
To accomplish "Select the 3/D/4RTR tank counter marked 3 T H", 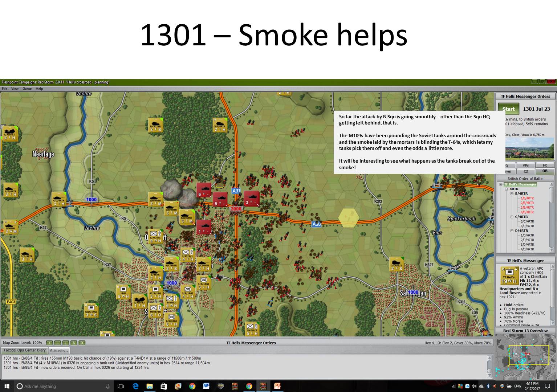I will pyautogui.click(x=27, y=255).
